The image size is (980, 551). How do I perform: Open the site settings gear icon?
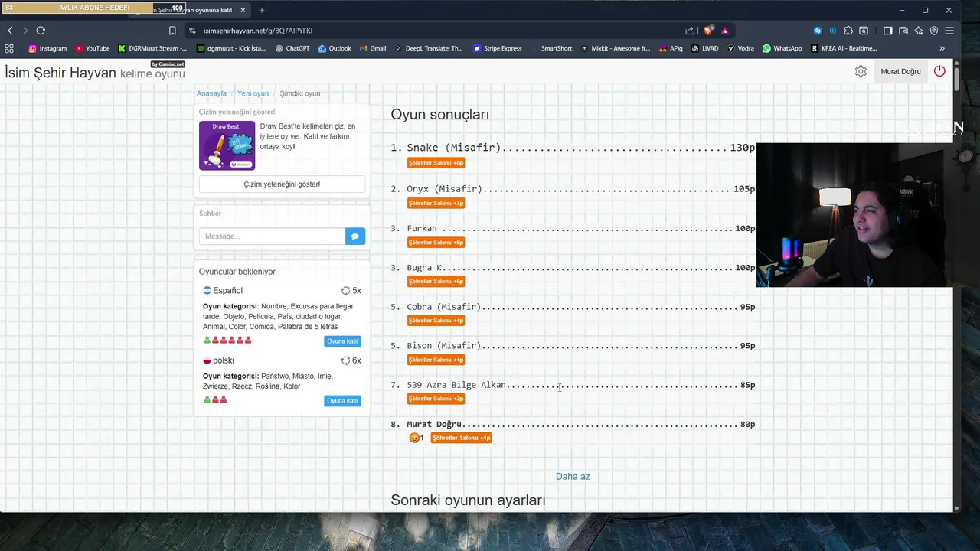(x=861, y=71)
